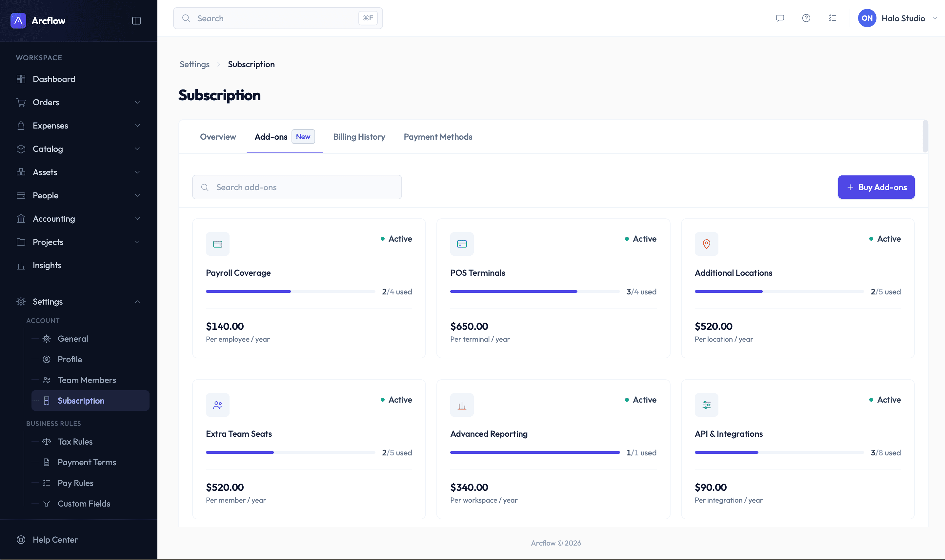Open Custom Fields in sidebar
945x560 pixels.
coord(90,503)
